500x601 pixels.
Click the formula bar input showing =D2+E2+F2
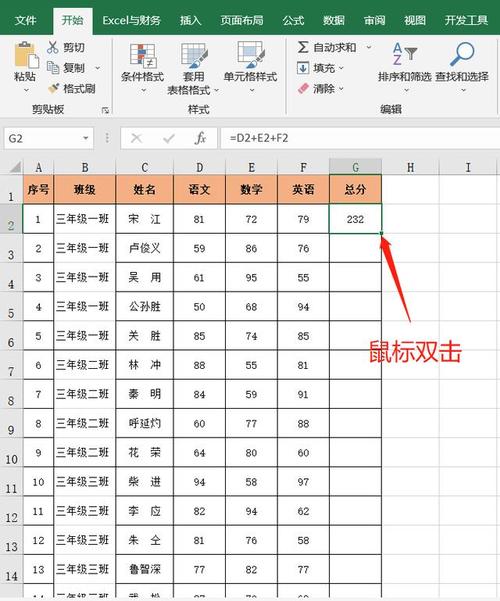point(360,138)
